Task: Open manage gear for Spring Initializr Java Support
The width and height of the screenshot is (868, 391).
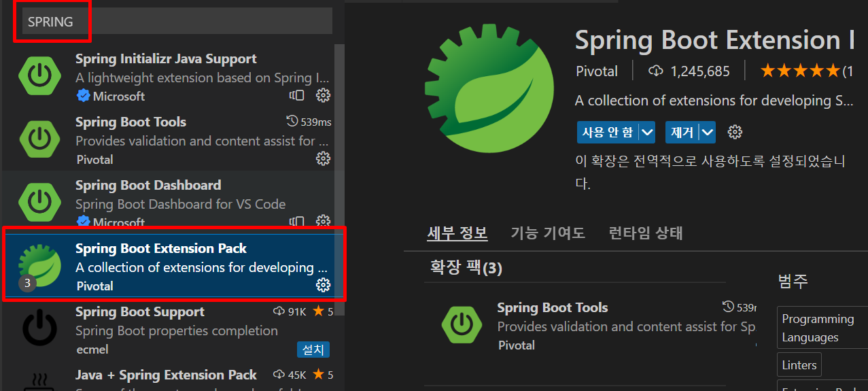Action: pos(324,95)
